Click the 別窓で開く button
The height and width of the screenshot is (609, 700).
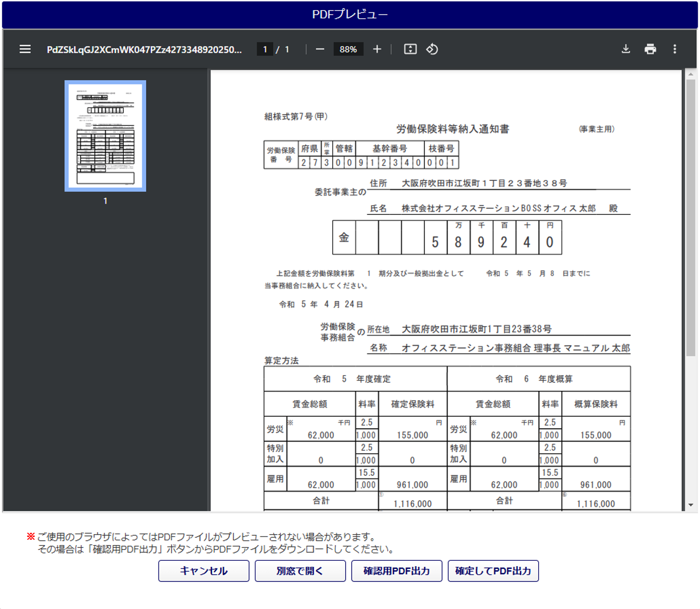pyautogui.click(x=300, y=571)
